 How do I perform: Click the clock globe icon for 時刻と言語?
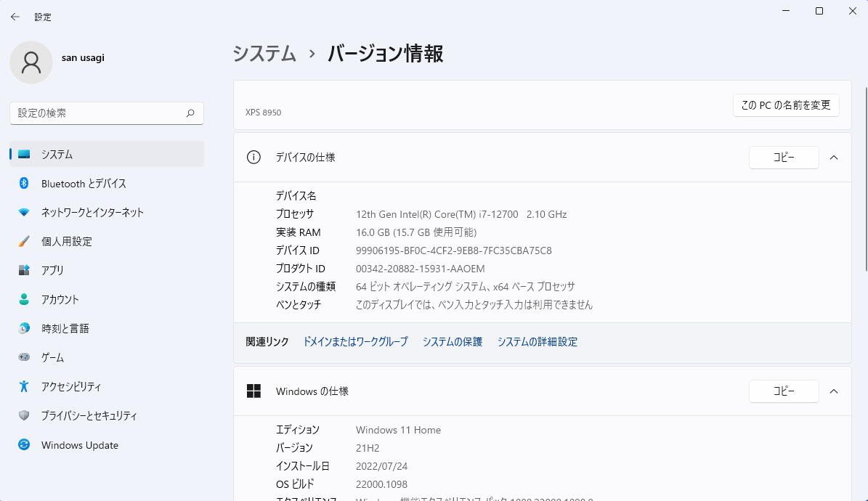click(24, 328)
